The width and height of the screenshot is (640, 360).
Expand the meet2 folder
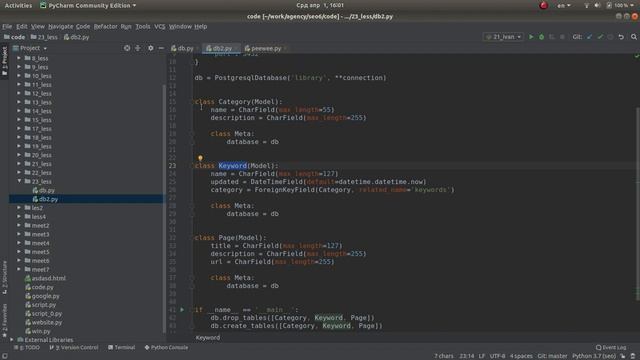[x=19, y=225]
